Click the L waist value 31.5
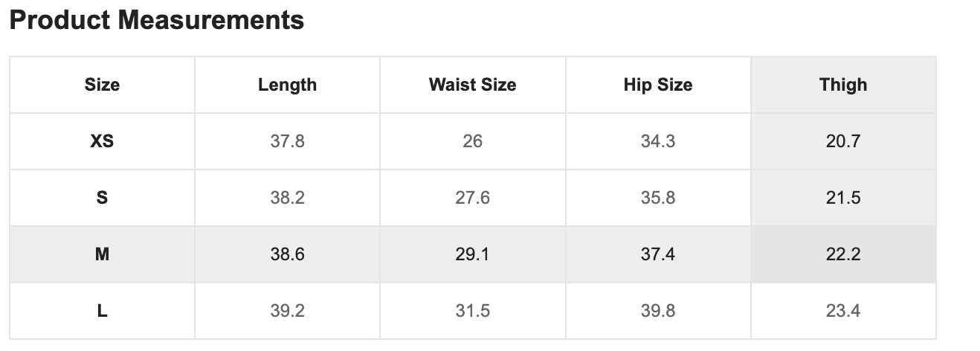Image resolution: width=980 pixels, height=351 pixels. coord(472,311)
